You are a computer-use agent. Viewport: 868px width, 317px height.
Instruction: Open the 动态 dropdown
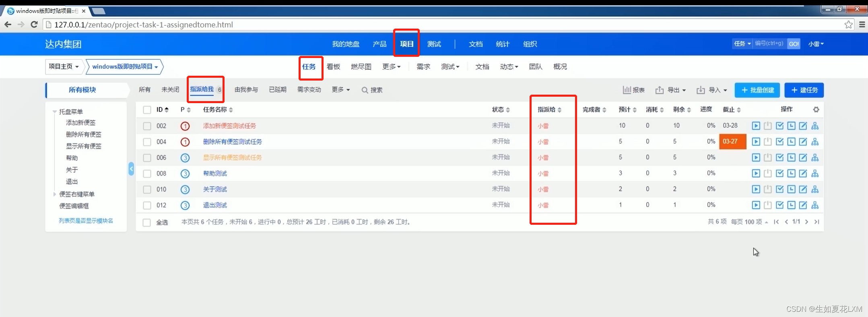pyautogui.click(x=509, y=66)
